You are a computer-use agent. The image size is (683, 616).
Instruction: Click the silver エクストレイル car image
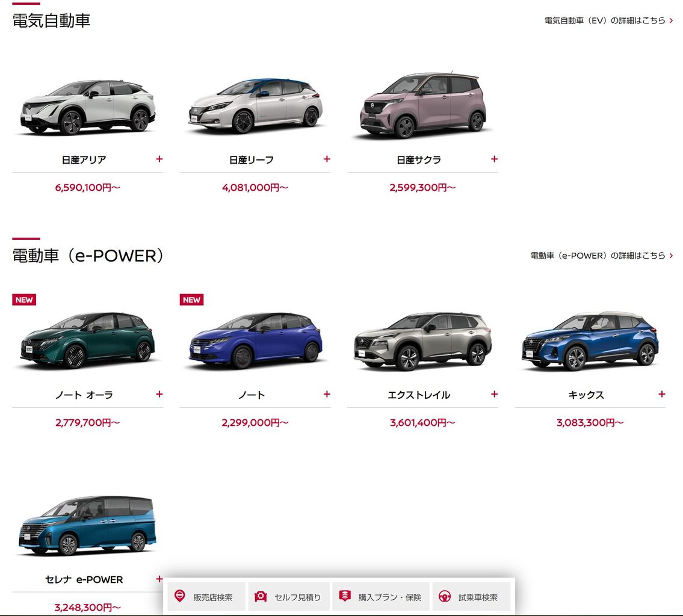[x=422, y=341]
